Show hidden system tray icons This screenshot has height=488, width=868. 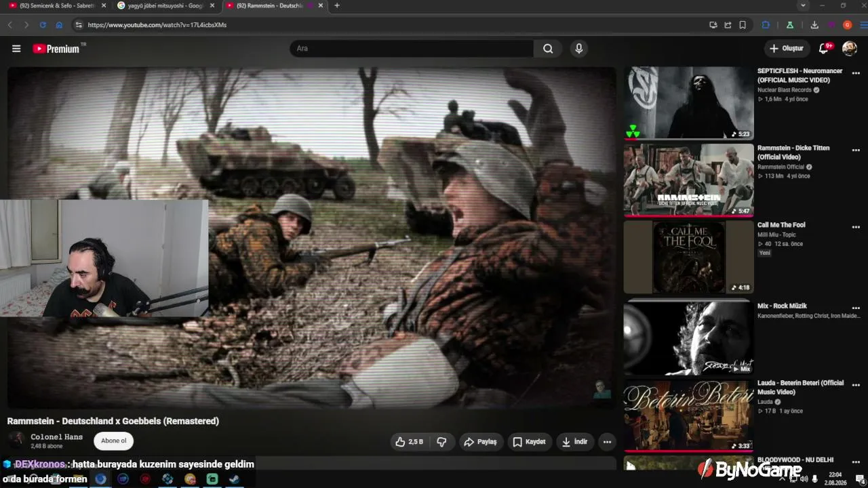pyautogui.click(x=782, y=479)
